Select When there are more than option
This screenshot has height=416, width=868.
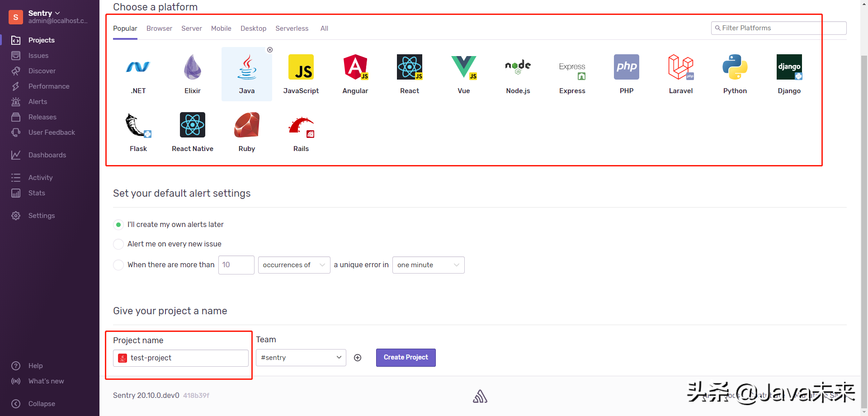click(x=118, y=265)
